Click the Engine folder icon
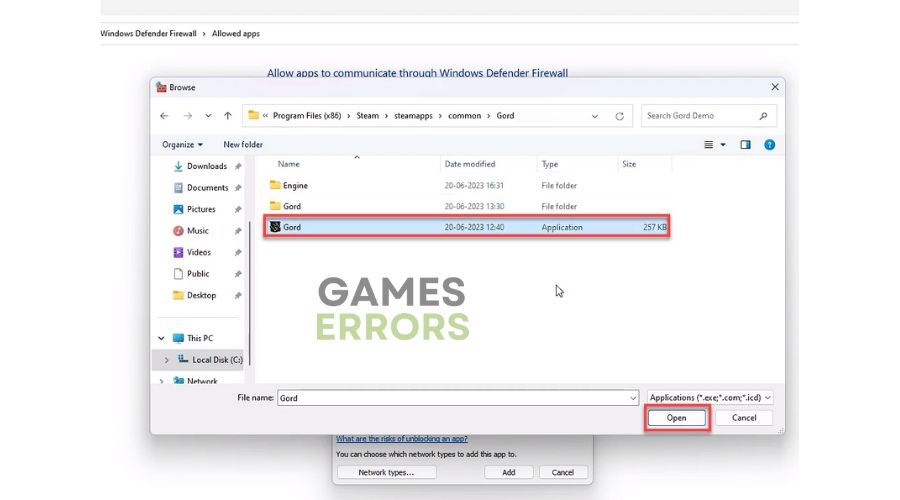 pyautogui.click(x=275, y=185)
